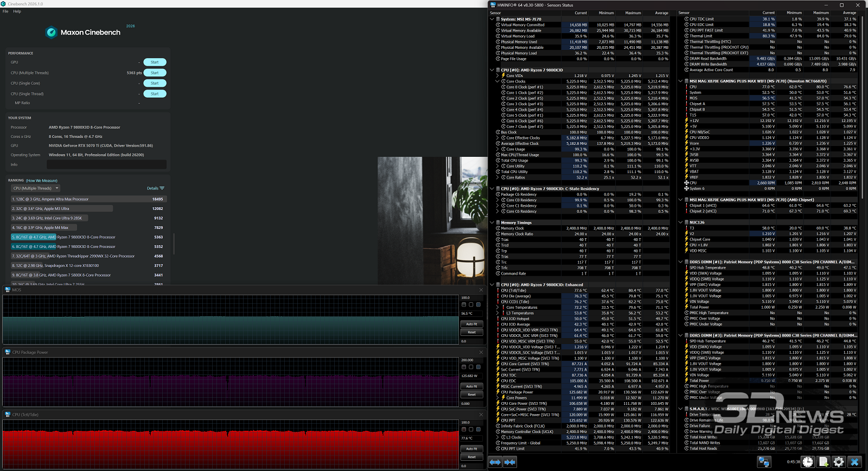Collapse the Memory Timings sensor group
The width and height of the screenshot is (868, 471).
[x=492, y=222]
